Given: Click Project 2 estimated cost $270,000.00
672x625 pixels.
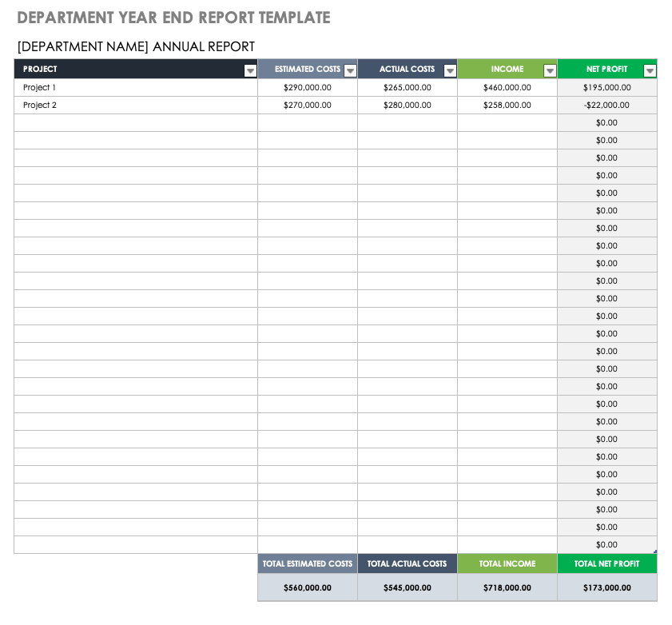Looking at the screenshot, I should (308, 105).
